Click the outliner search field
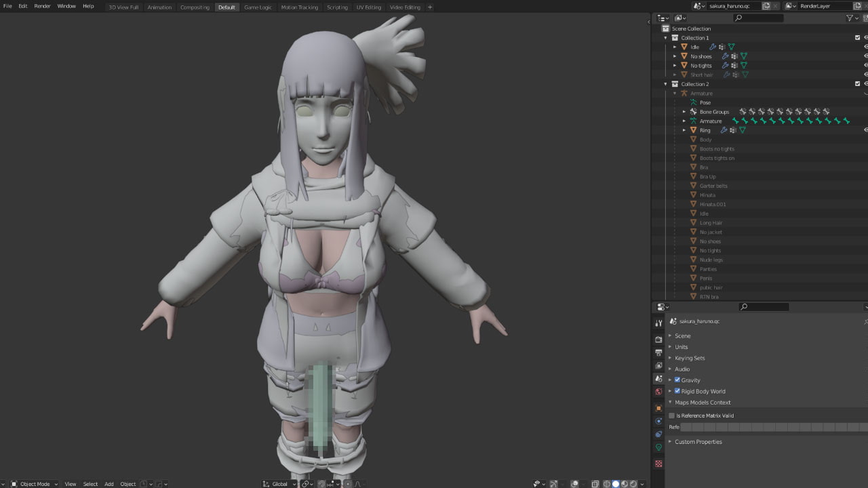 click(x=758, y=18)
